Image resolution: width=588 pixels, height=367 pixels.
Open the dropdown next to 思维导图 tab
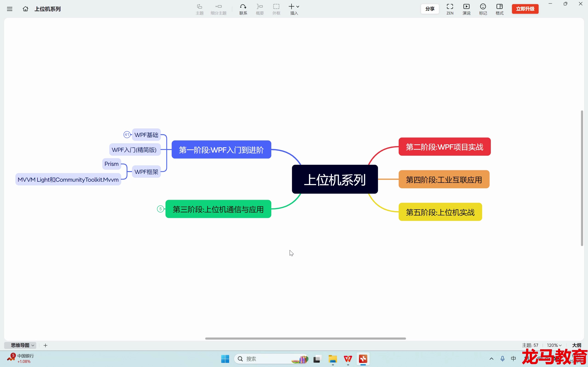(33, 345)
